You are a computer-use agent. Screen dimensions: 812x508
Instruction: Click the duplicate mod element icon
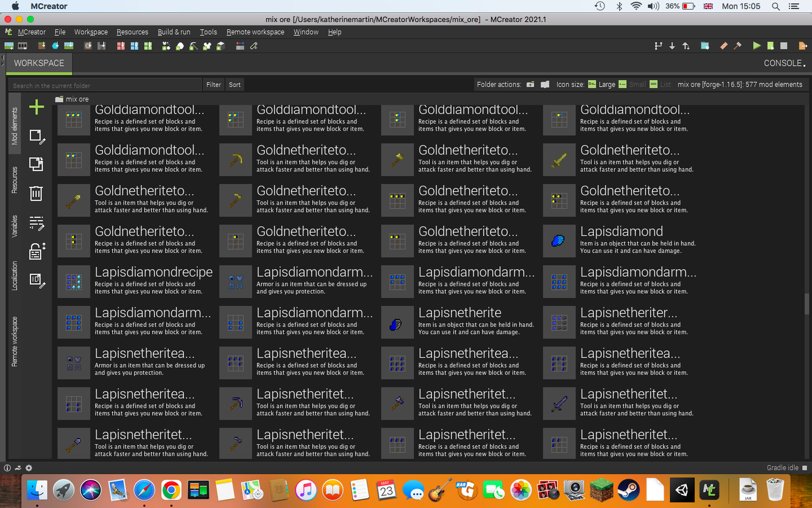[x=36, y=164]
